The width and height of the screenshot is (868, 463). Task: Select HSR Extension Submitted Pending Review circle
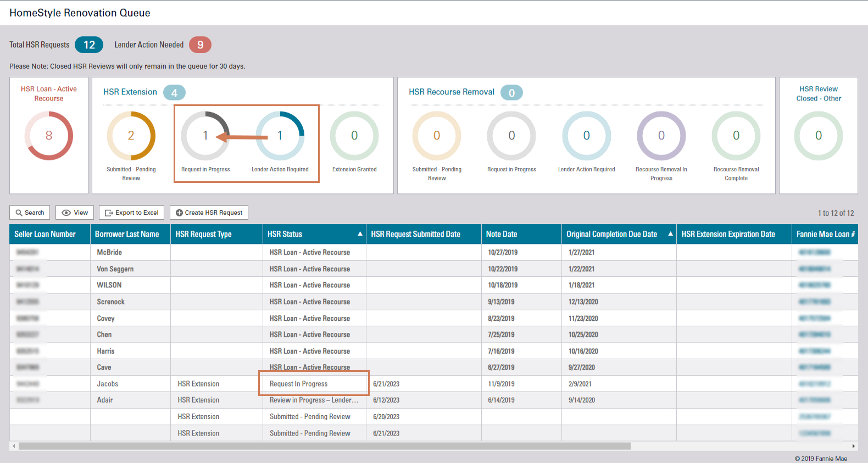click(x=131, y=136)
